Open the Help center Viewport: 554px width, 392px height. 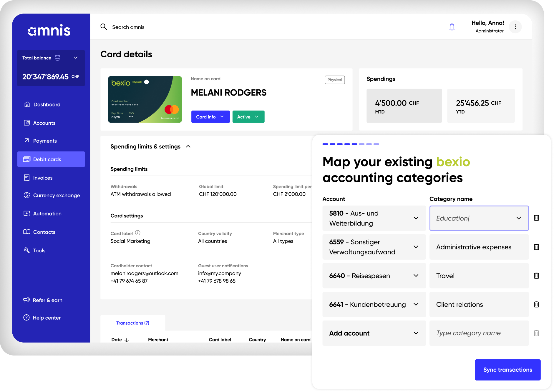pyautogui.click(x=47, y=318)
